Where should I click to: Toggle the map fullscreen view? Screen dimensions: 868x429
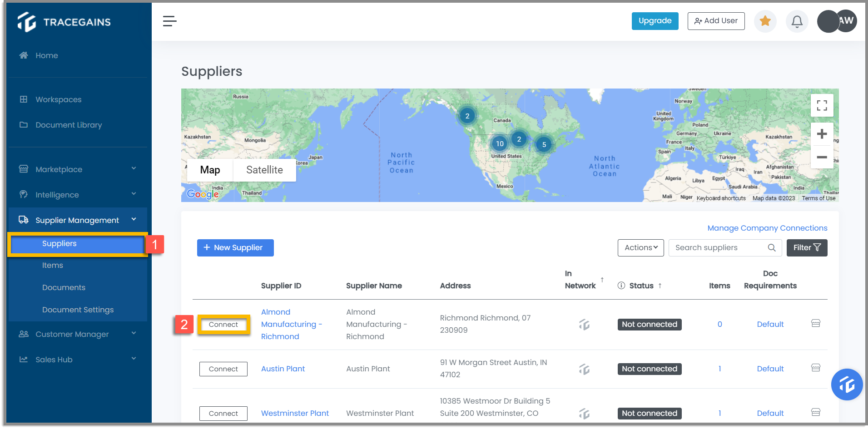[822, 105]
